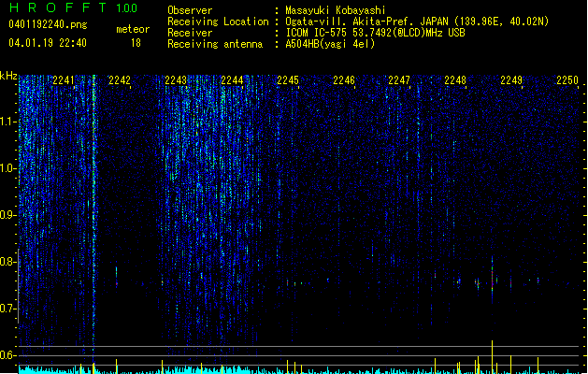
Task: Click the date stamp 04.01.19 22:40
Action: tap(48, 43)
